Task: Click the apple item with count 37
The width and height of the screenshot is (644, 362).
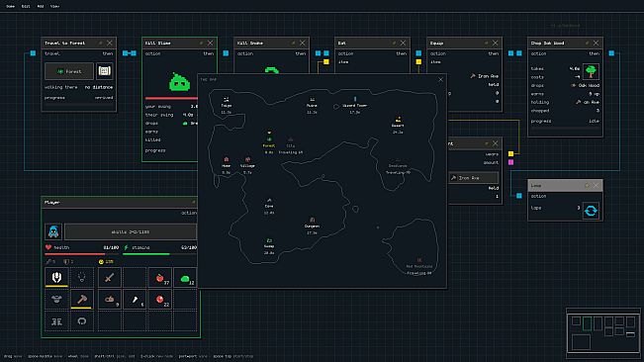Action: [160, 278]
